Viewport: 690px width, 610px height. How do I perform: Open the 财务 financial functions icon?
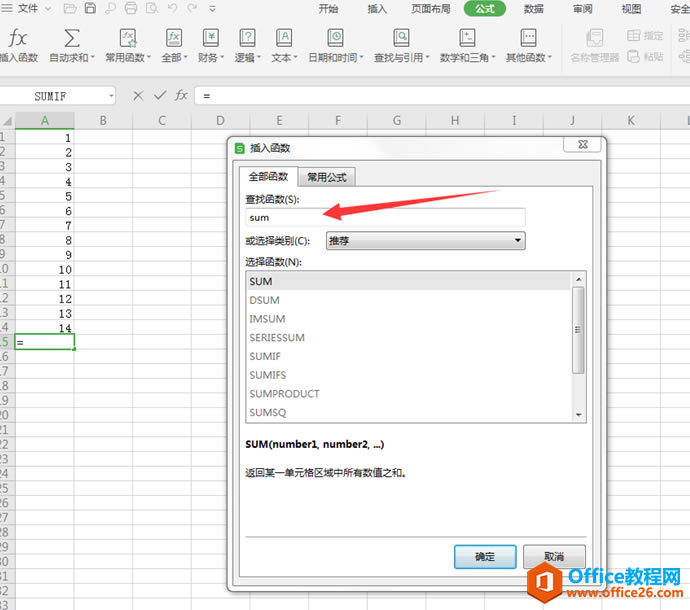click(211, 38)
